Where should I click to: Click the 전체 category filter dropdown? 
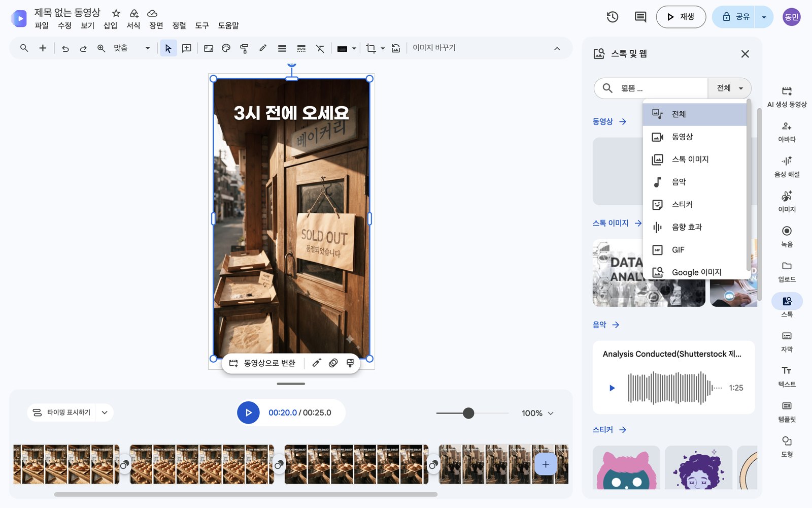coord(729,88)
